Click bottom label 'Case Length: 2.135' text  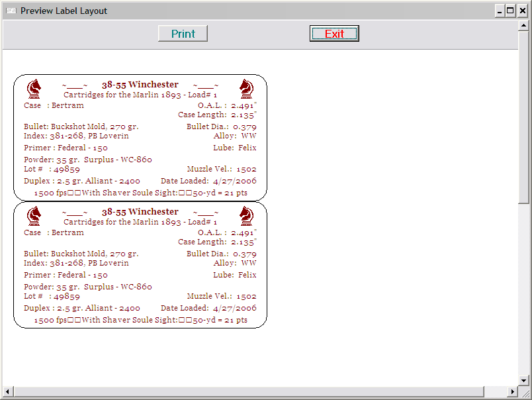[x=217, y=242]
